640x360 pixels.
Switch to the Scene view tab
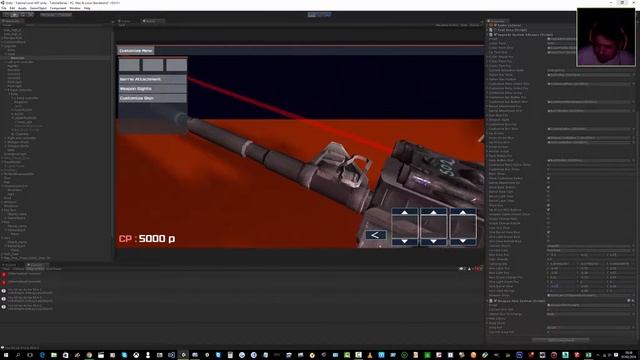(125, 21)
